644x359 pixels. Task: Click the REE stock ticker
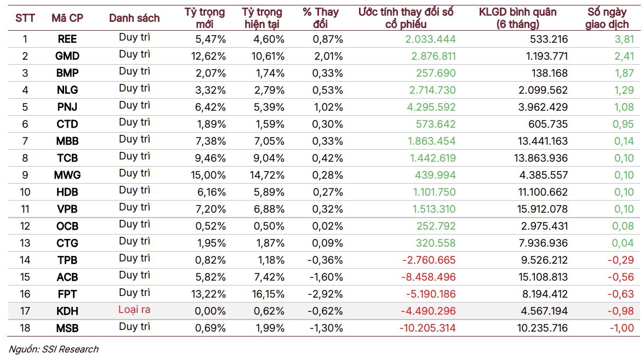coord(67,39)
